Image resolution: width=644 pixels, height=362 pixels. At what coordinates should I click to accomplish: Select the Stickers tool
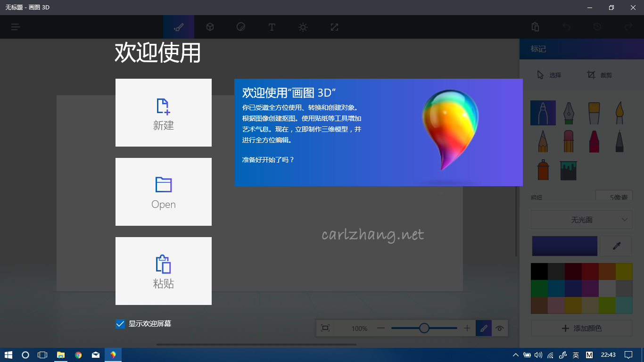pyautogui.click(x=240, y=27)
